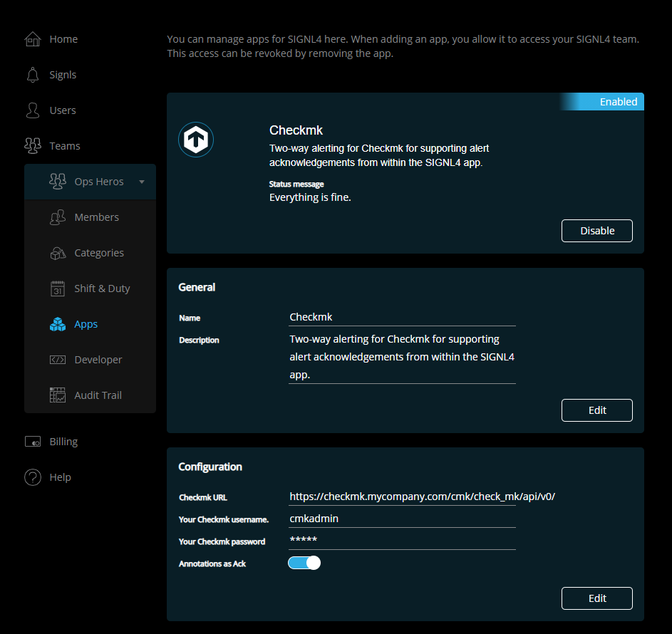Click the Audit Trail chart icon
Viewport: 672px width, 634px height.
coord(58,395)
